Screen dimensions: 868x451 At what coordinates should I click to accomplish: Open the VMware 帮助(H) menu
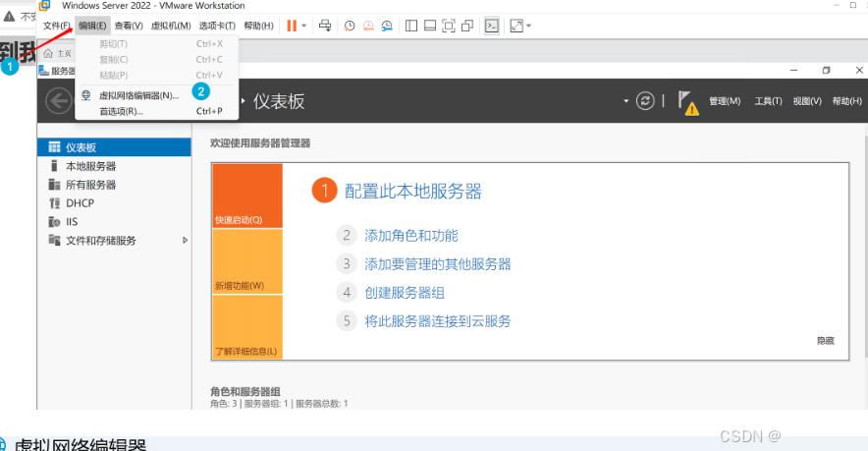(x=258, y=26)
